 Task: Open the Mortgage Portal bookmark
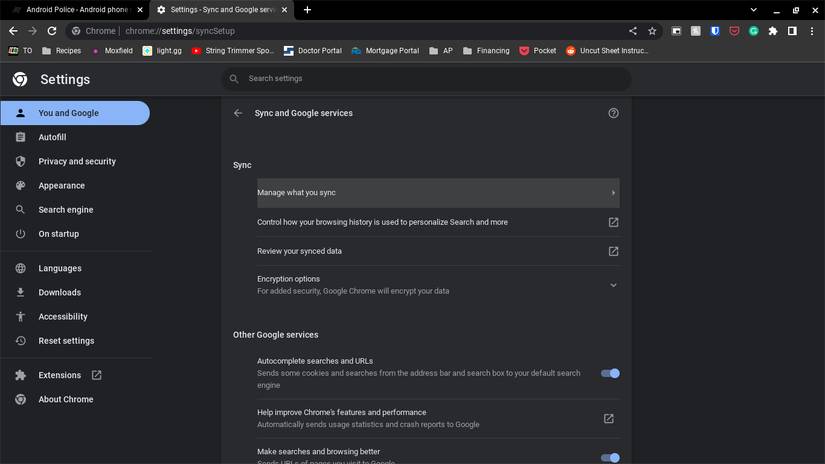click(x=385, y=51)
